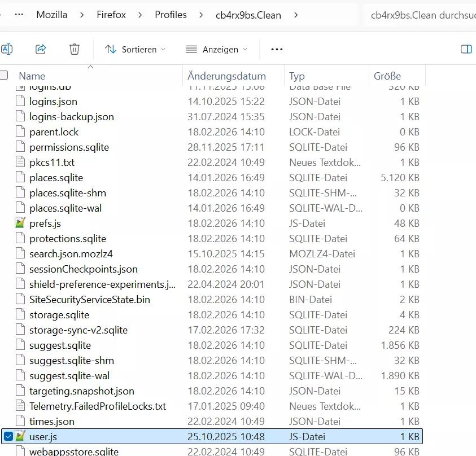Click the times.json file icon
476x456 pixels.
pyautogui.click(x=20, y=420)
